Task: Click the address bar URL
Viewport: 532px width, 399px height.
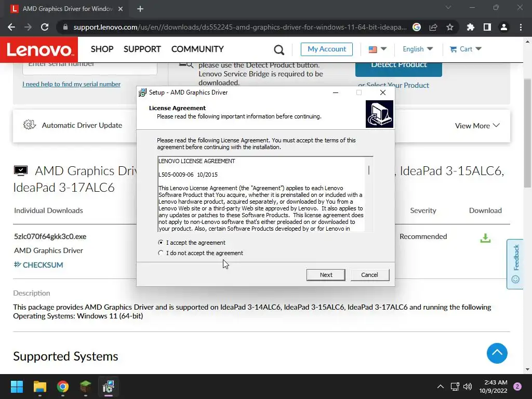Action: click(240, 27)
